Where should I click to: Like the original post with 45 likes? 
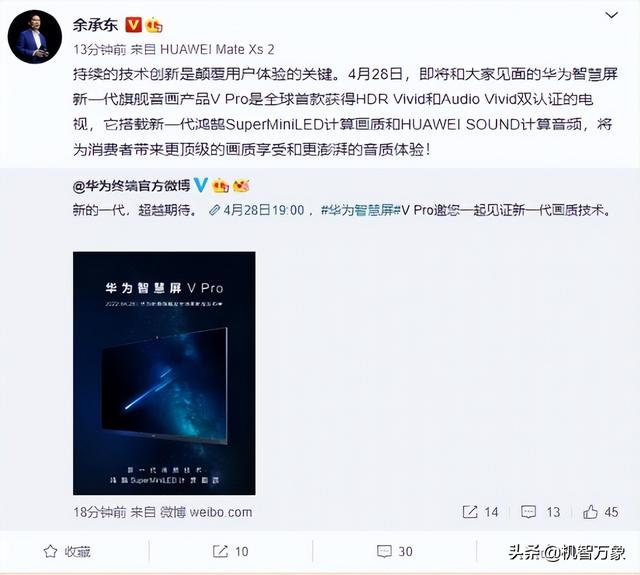click(590, 511)
